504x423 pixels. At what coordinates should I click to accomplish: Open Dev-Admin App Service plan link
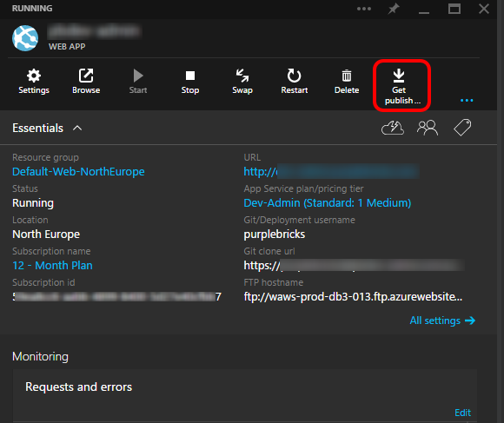[x=328, y=203]
